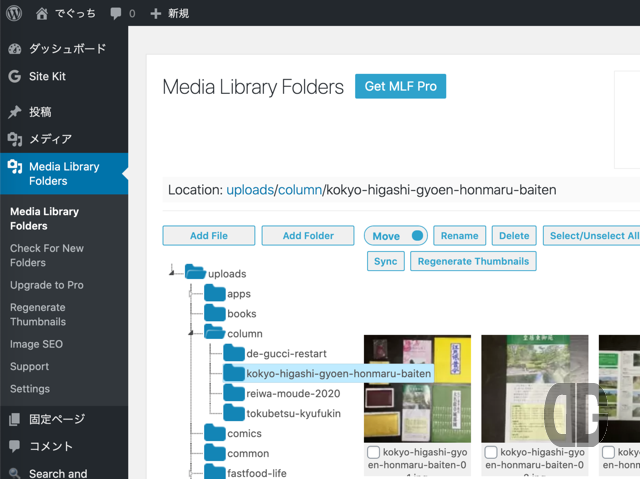The image size is (640, 479).
Task: Check the first kokyo-higashi-gyoen image checkbox
Action: click(x=373, y=452)
